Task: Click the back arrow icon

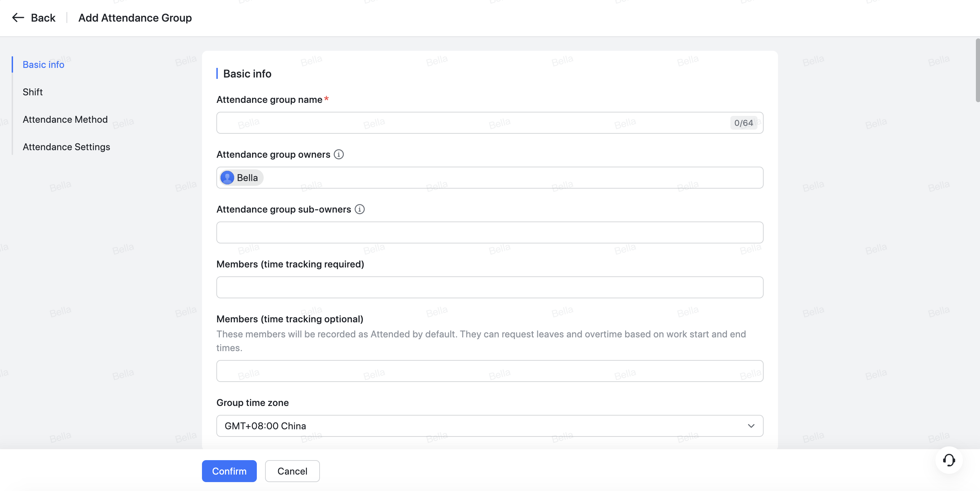Action: [x=18, y=17]
